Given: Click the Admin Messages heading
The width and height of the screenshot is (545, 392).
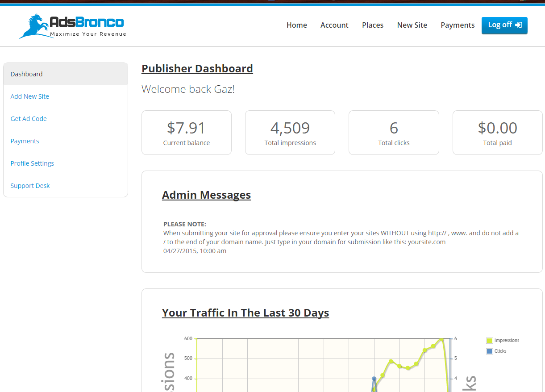Looking at the screenshot, I should [x=206, y=195].
